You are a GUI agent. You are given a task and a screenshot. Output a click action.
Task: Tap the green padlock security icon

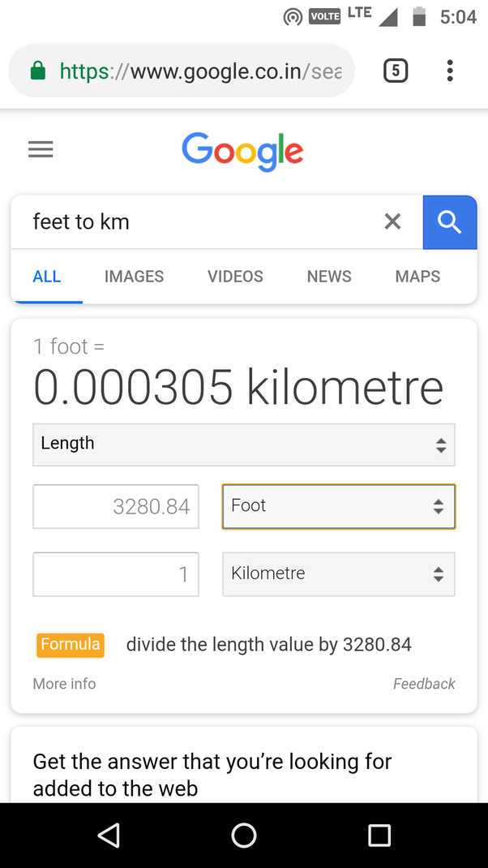(x=37, y=71)
